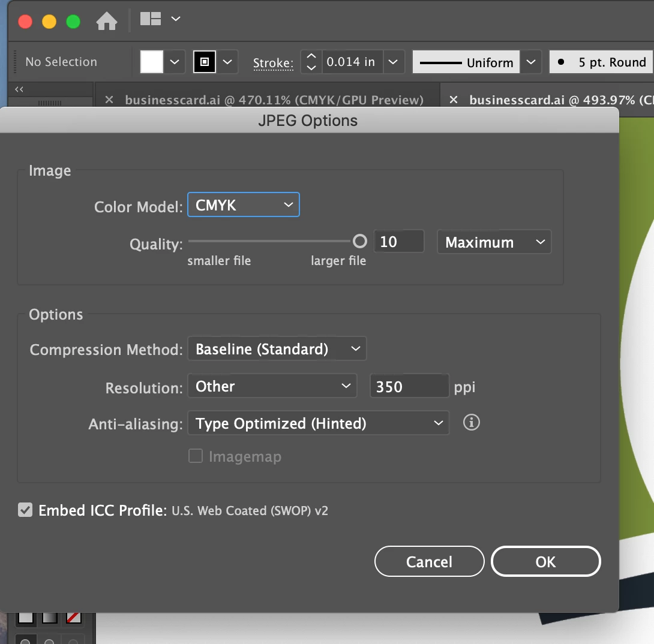Switch to the businesscard.ai @ 470.11% tab
Viewport: 654px width, 644px height.
[x=274, y=100]
